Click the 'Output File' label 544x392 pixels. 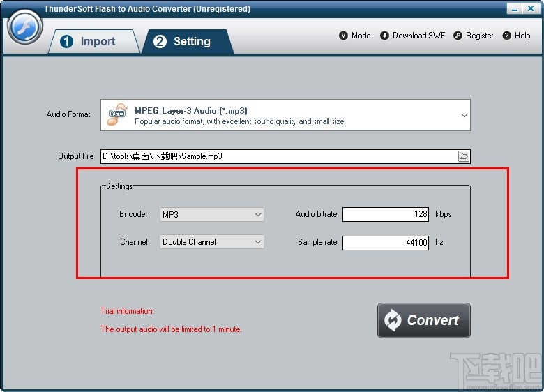[x=75, y=156]
